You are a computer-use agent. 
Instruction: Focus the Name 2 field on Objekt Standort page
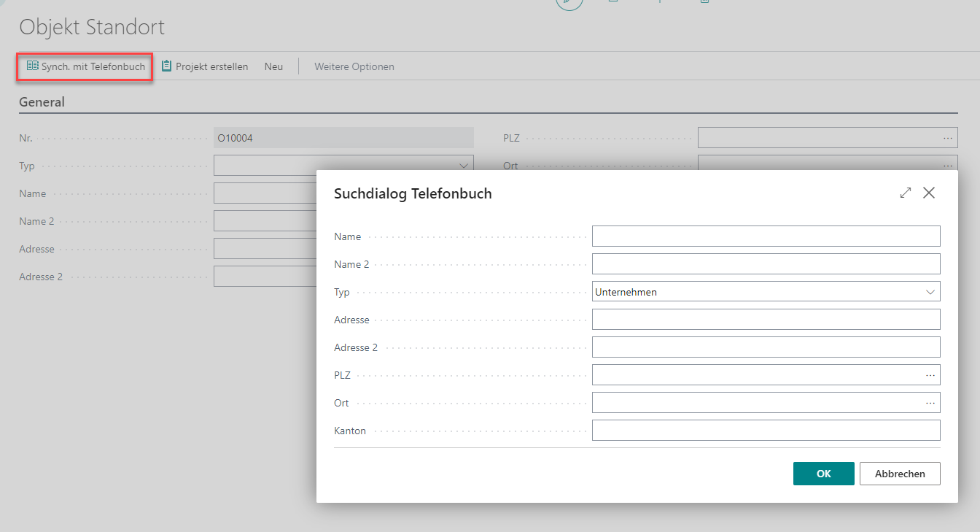(x=265, y=221)
